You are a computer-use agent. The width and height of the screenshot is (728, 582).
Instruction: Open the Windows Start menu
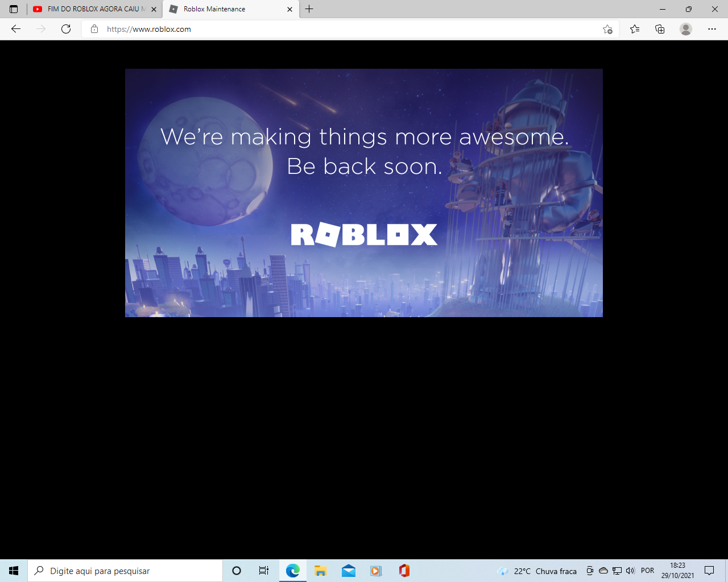pyautogui.click(x=14, y=571)
